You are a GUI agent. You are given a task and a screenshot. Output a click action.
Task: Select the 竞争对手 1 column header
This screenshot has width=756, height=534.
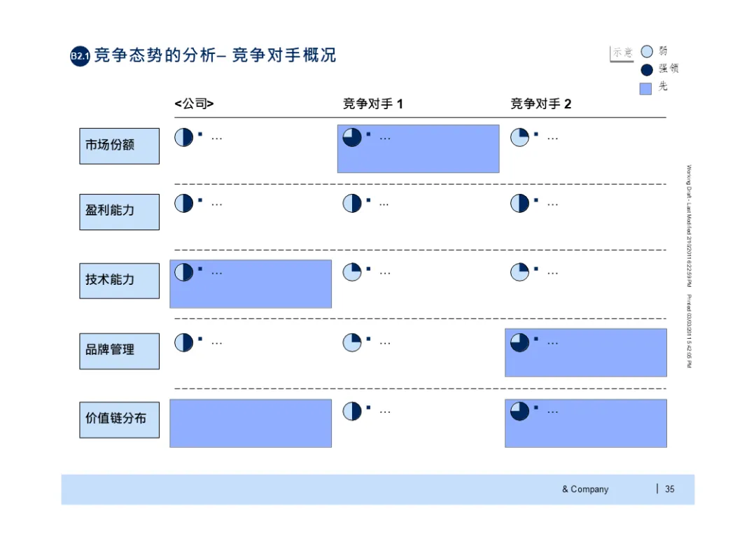(x=372, y=104)
